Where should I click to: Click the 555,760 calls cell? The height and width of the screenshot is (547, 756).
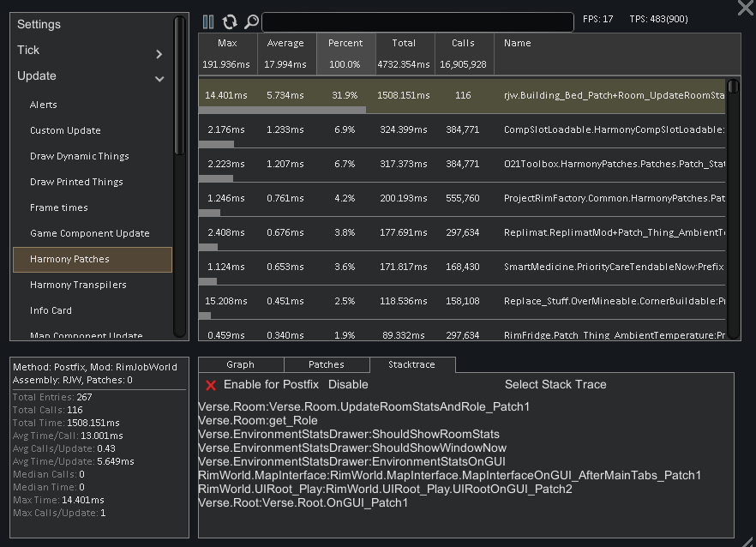pyautogui.click(x=463, y=198)
